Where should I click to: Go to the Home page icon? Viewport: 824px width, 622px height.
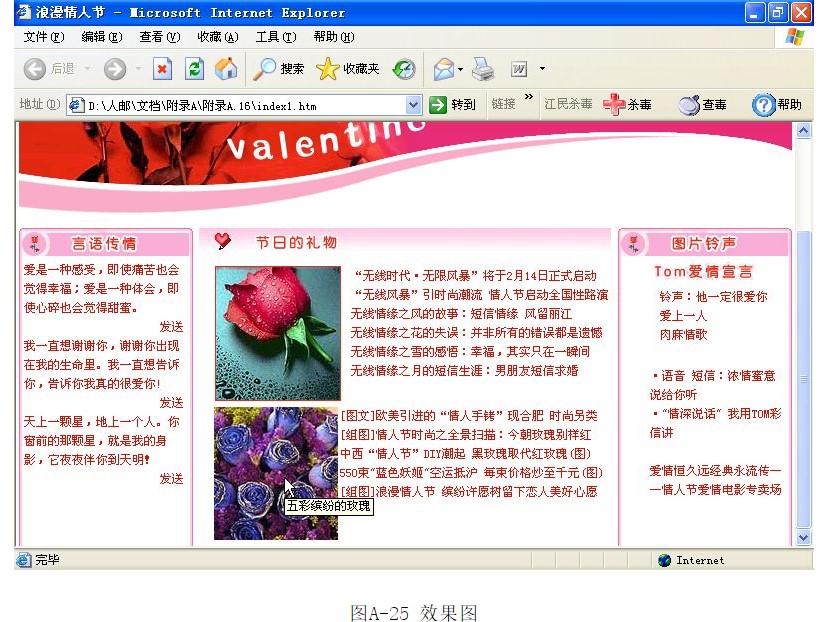pos(226,69)
